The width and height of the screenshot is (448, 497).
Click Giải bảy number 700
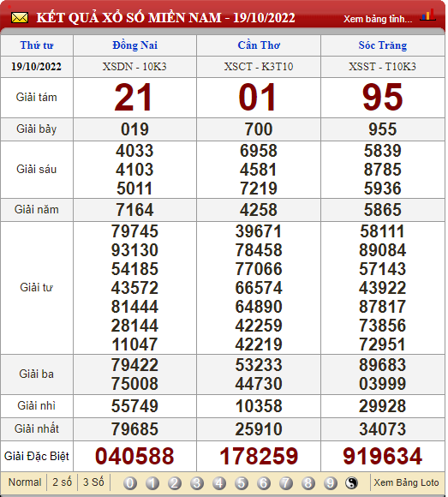259,129
